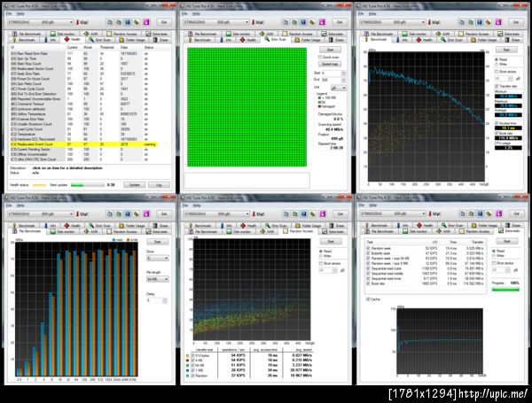Image resolution: width=532 pixels, height=403 pixels.
Task: Open options icon in Error Scan window
Action: [312, 22]
